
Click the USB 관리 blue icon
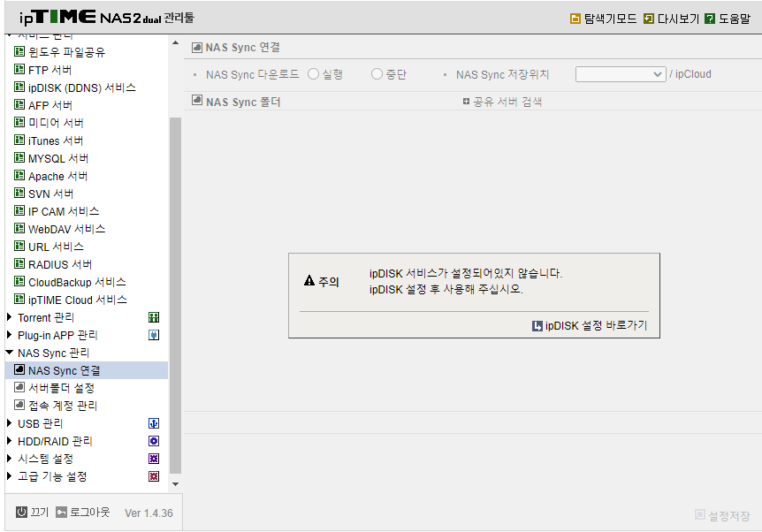[154, 423]
